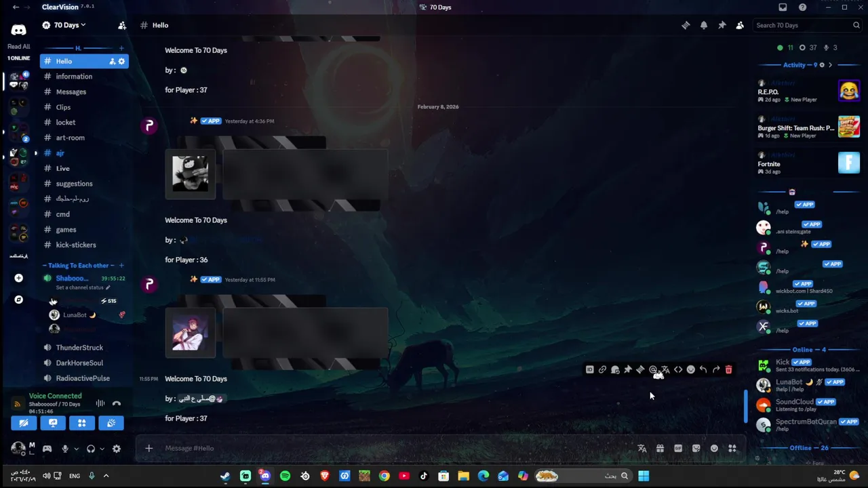Add channel to Talking To Each other category
This screenshot has width=868, height=488.
pos(121,266)
